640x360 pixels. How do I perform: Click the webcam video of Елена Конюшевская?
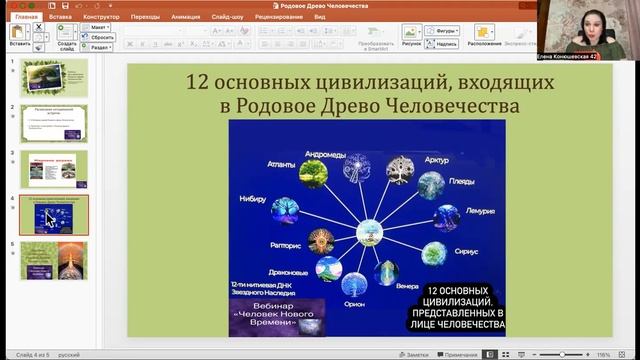point(588,30)
